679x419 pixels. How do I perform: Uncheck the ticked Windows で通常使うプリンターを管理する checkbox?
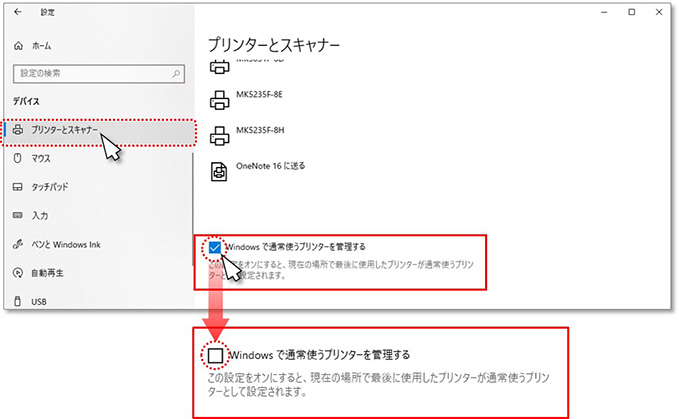click(214, 248)
